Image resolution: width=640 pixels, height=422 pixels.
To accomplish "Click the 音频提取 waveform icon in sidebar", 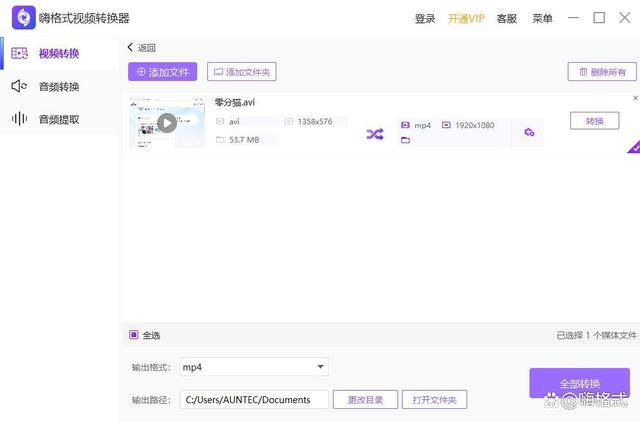I will [19, 119].
